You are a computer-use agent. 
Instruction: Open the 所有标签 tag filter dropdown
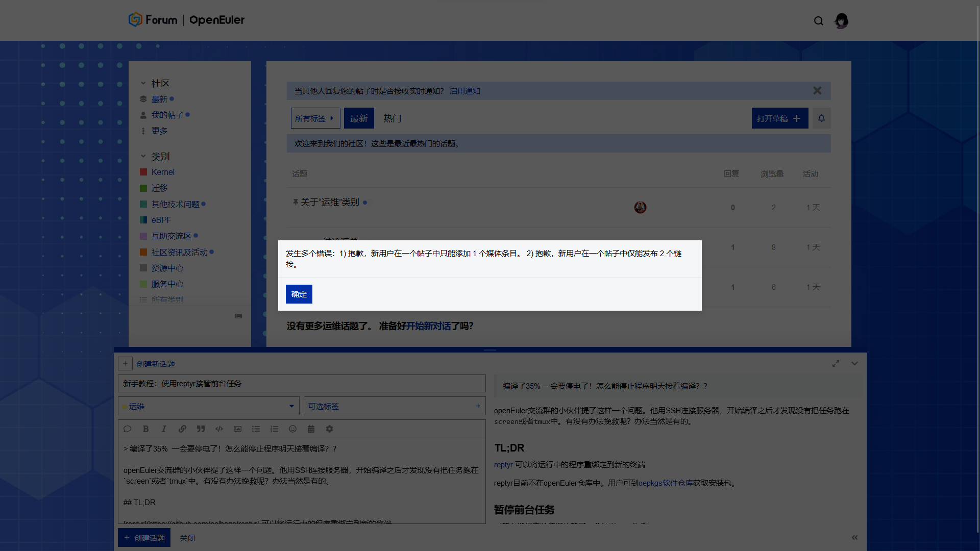(315, 118)
